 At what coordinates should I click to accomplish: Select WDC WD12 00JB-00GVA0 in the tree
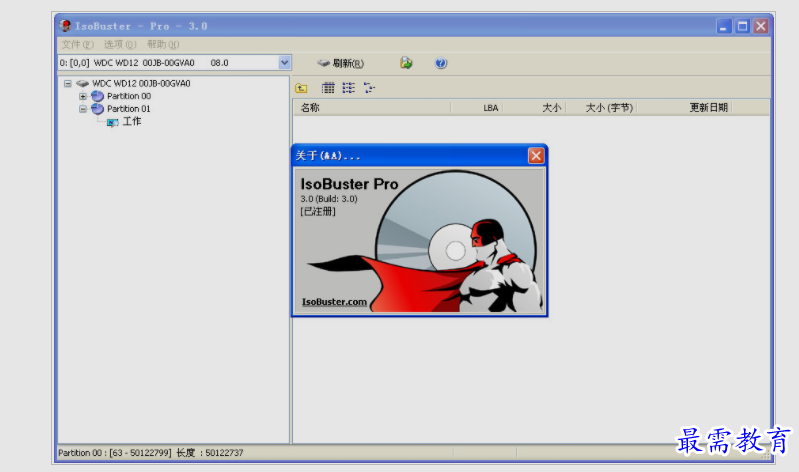coord(141,83)
